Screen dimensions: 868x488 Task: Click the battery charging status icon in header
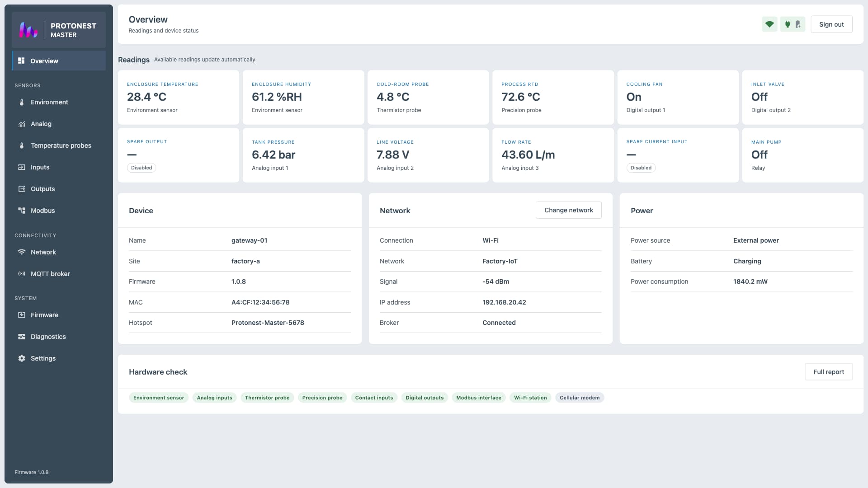click(798, 24)
